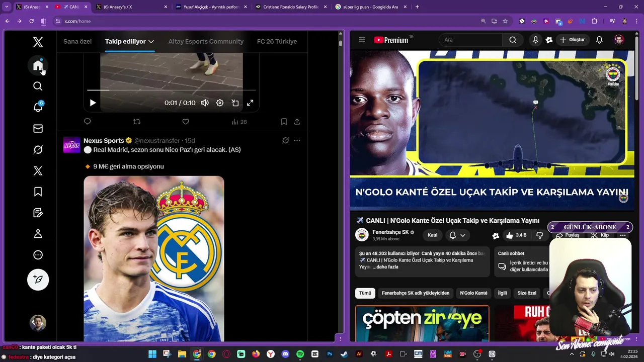Select İlgili filter chip
644x362 pixels.
click(x=502, y=293)
